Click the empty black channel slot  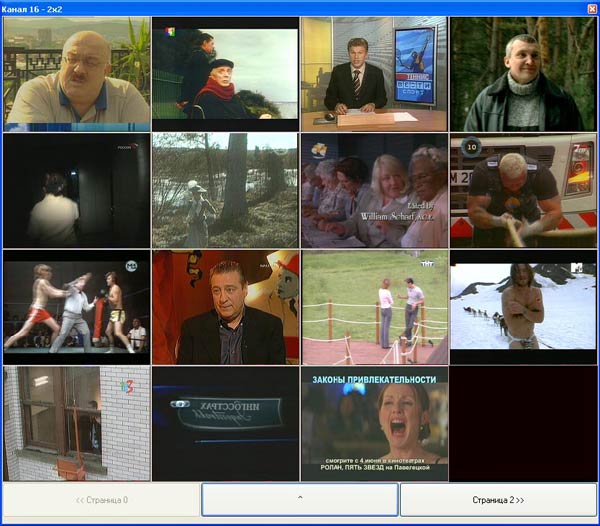[523, 423]
